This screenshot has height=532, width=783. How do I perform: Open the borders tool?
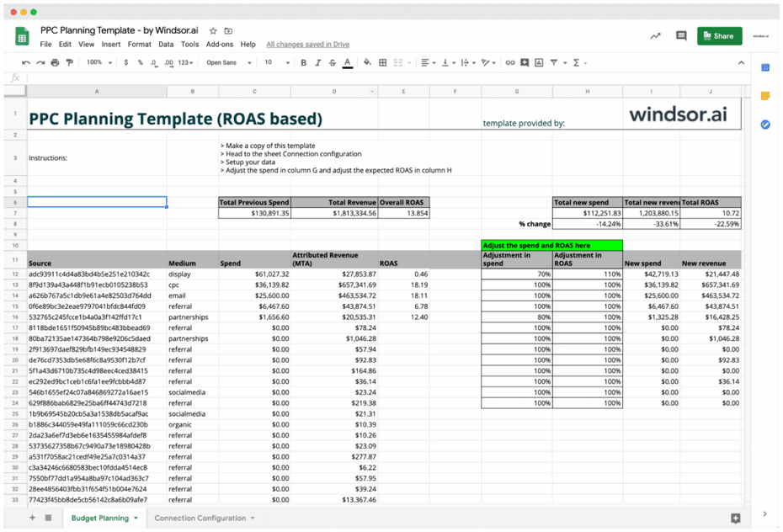point(382,62)
